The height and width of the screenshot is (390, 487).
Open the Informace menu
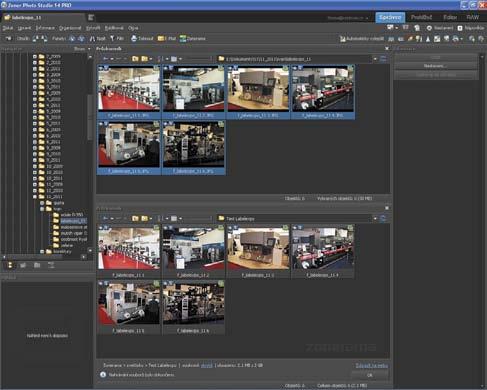pyautogui.click(x=45, y=28)
